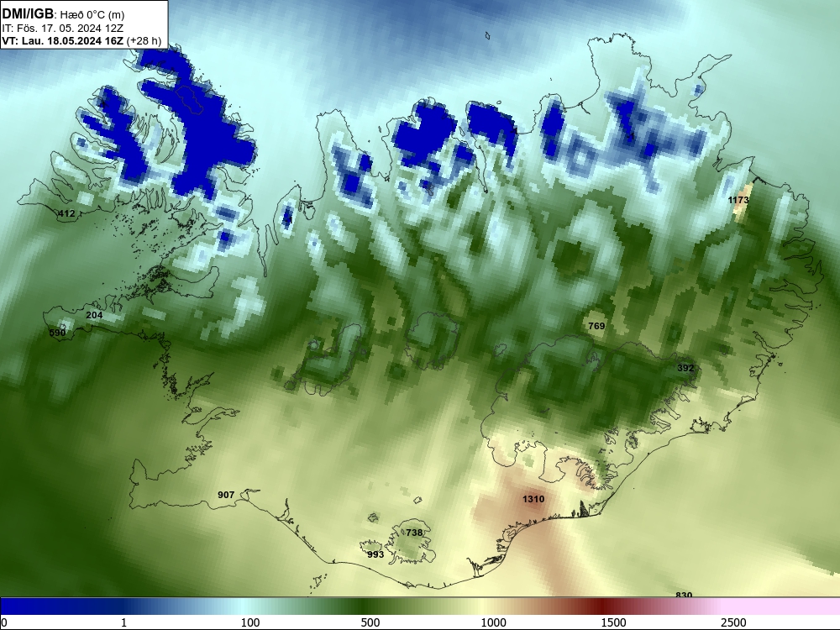Click the 2500 tick label on the color scale

[x=733, y=622]
